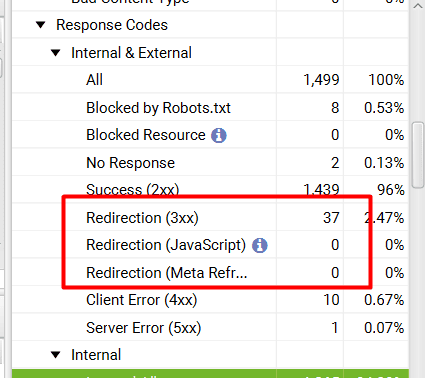Select Success (2xx) filter

(x=210, y=190)
